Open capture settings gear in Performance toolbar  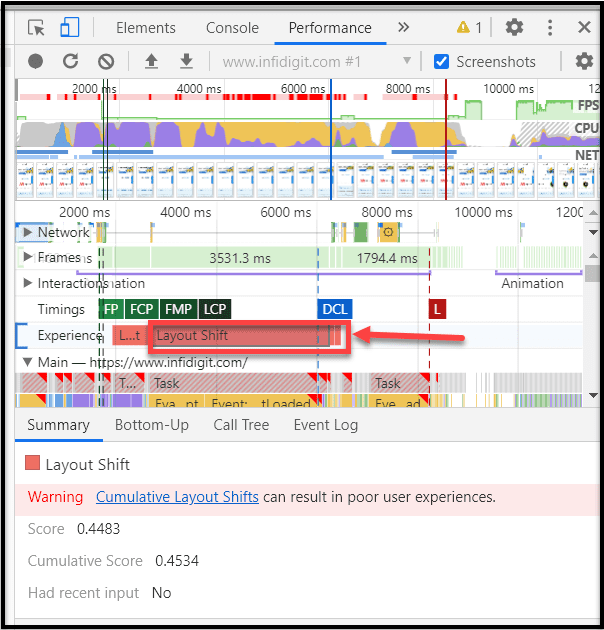point(584,61)
